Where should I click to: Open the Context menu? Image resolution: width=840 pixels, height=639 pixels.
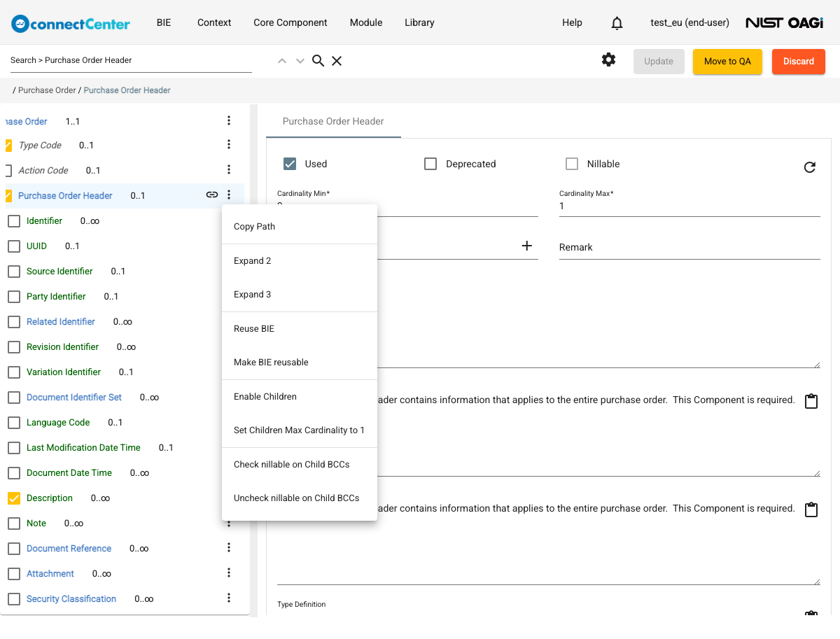click(214, 22)
